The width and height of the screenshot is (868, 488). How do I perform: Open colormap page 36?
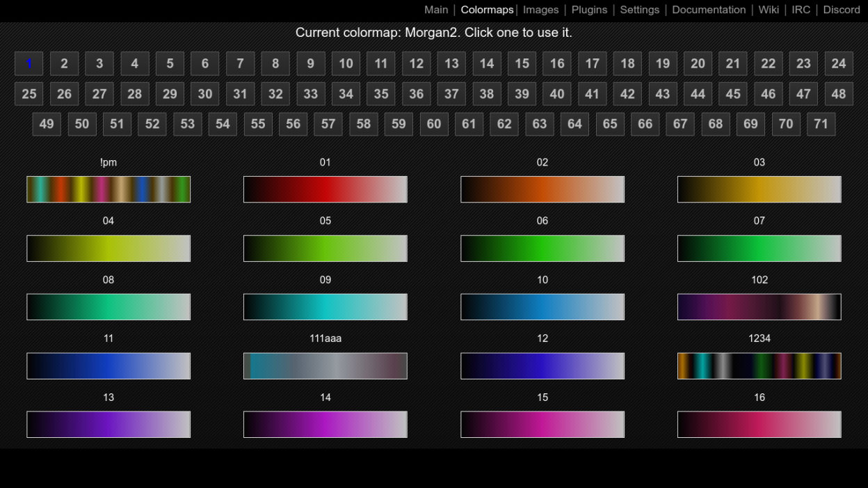pyautogui.click(x=416, y=94)
